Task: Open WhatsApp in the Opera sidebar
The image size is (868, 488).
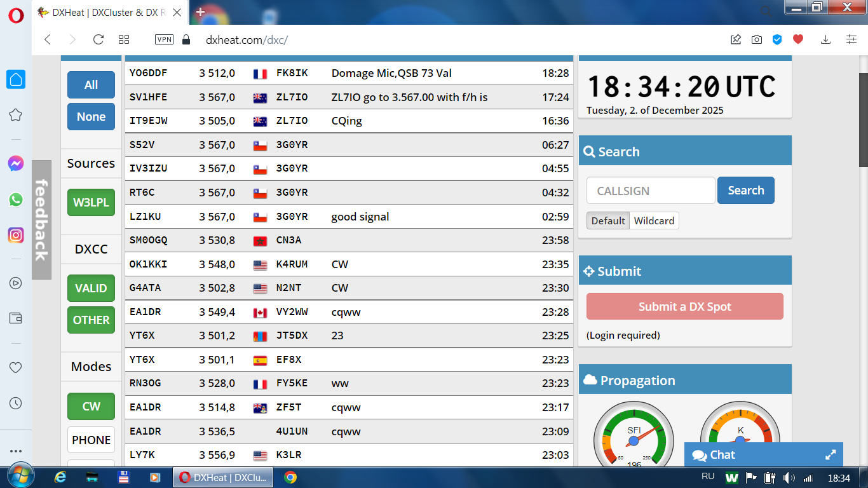Action: [x=16, y=200]
